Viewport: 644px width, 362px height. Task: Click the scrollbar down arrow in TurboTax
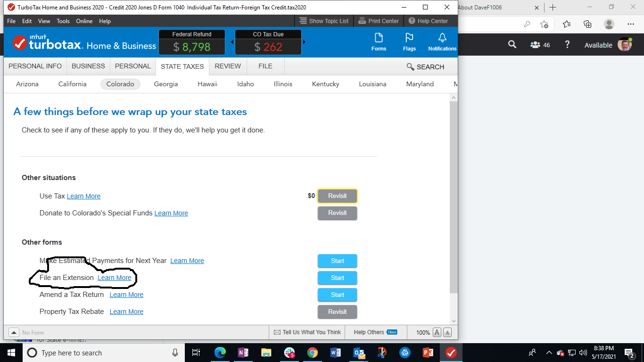click(454, 321)
